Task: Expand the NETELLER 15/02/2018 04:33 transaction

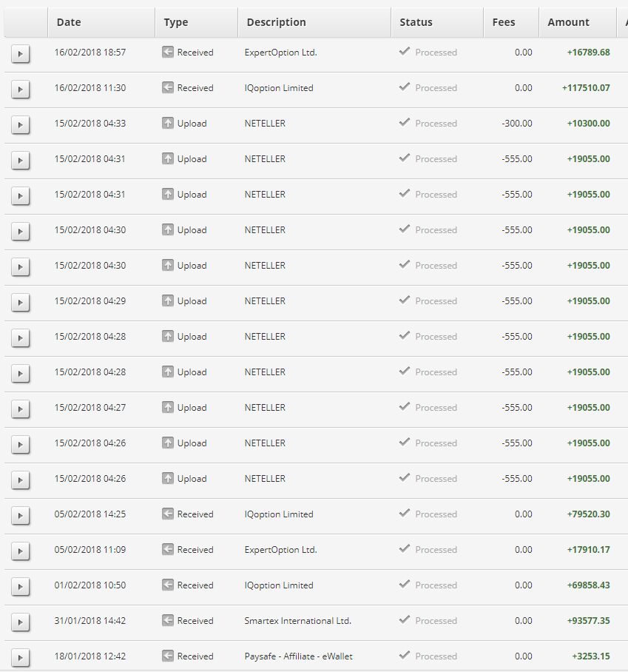Action: click(x=21, y=125)
